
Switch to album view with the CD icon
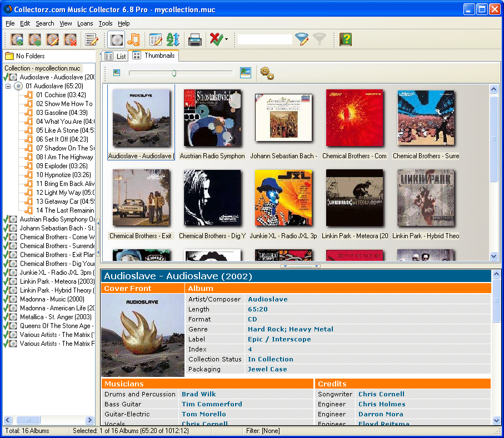[x=116, y=40]
